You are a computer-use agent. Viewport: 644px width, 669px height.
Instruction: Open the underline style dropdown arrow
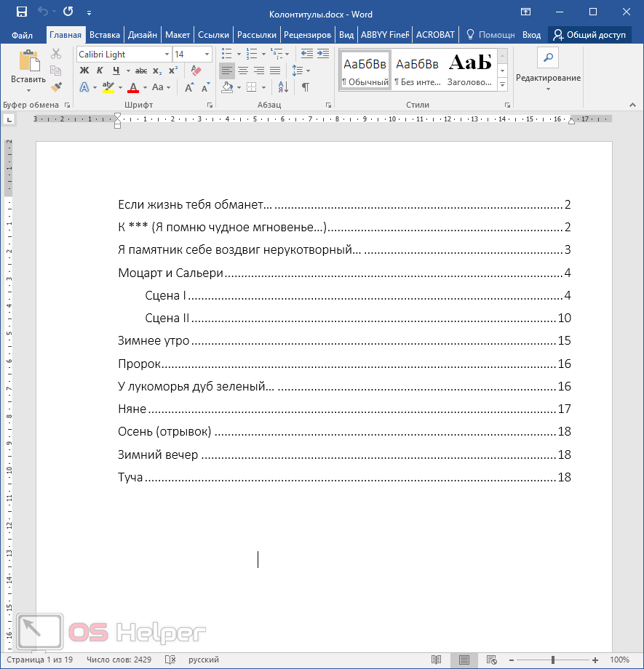point(127,71)
